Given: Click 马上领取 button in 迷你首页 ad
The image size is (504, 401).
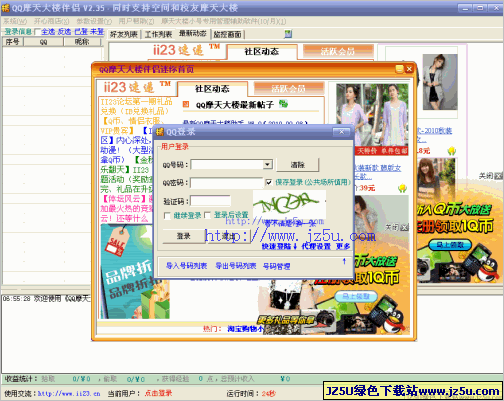Looking at the screenshot, I should 356,296.
